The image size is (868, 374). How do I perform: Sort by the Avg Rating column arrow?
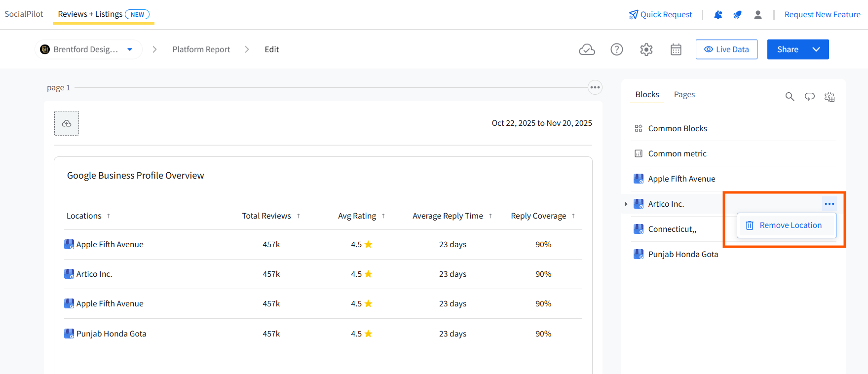point(383,216)
